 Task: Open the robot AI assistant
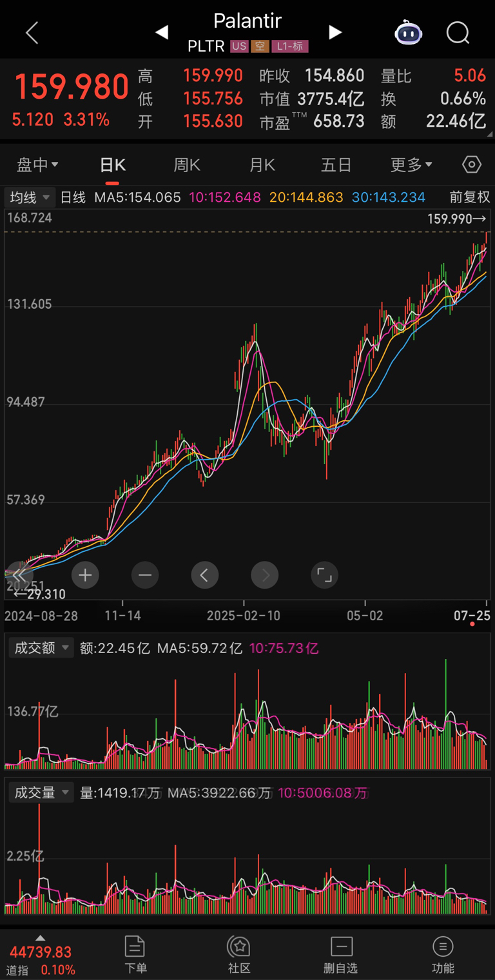pos(409,32)
